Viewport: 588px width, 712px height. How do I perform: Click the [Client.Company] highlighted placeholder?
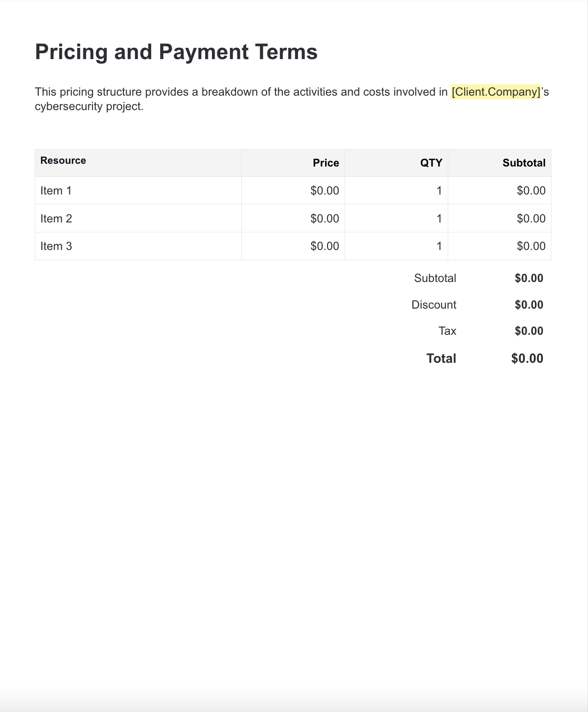(x=496, y=92)
